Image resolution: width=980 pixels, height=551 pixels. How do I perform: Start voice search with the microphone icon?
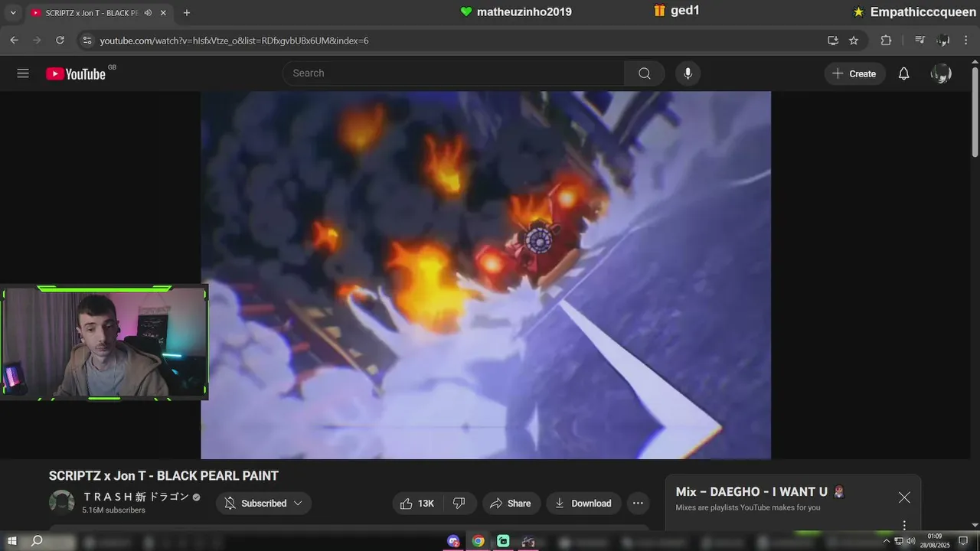(x=688, y=73)
